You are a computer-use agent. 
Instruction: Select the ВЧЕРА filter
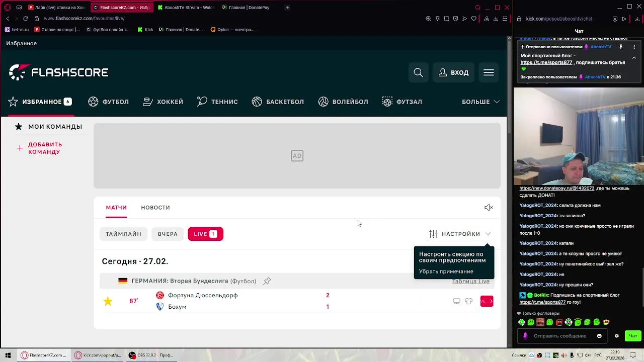click(168, 234)
